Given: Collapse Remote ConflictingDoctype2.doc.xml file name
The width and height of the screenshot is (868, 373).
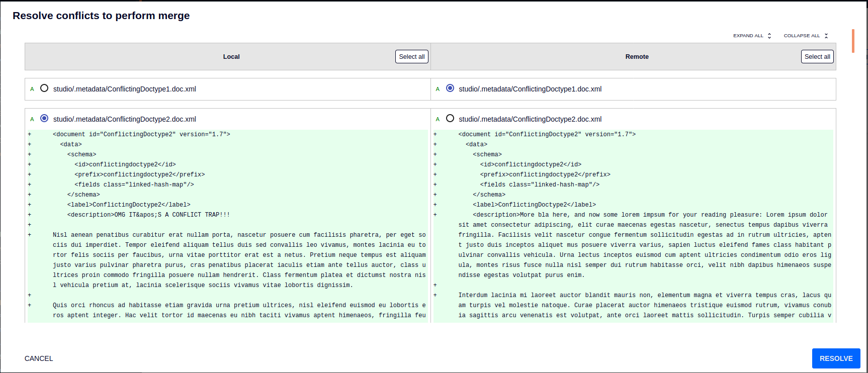Looking at the screenshot, I should [x=530, y=119].
